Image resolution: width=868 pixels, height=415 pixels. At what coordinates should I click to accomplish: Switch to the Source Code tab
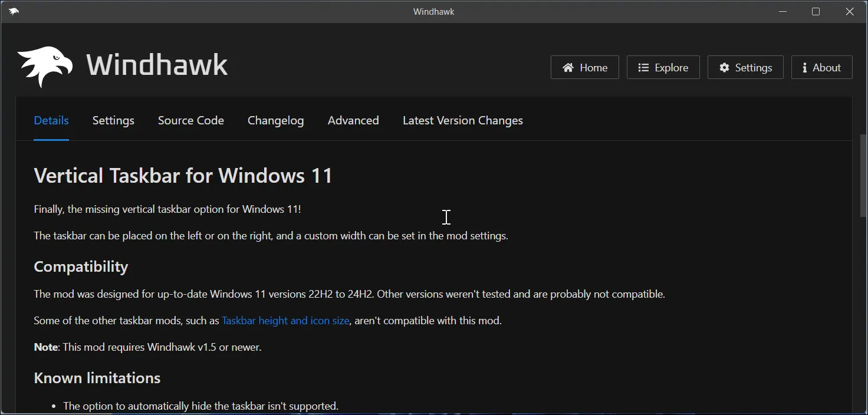190,120
